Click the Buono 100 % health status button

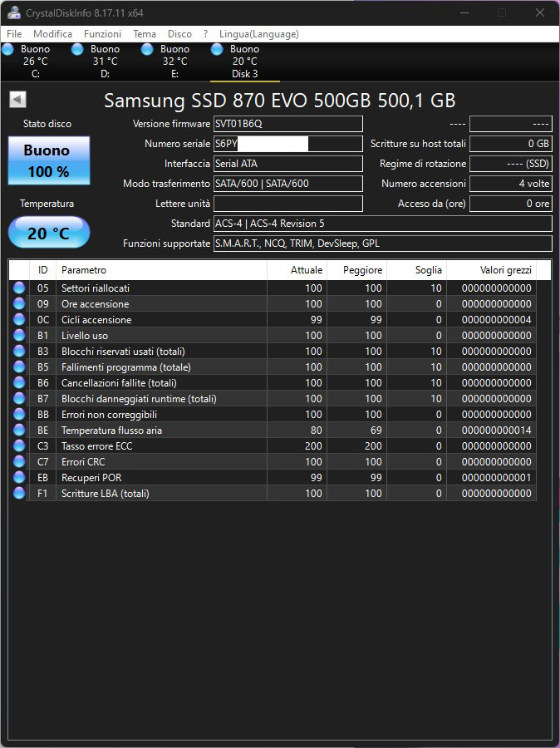pos(49,160)
